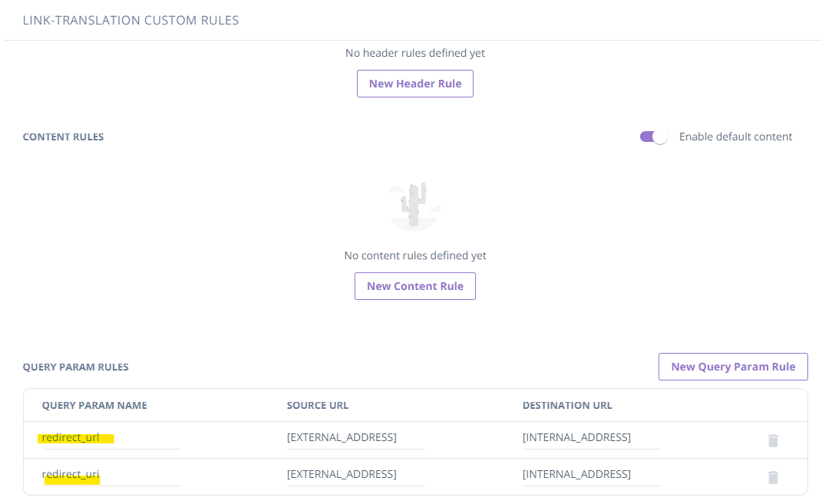Click the Destination URL column header
822x504 pixels.
[567, 405]
